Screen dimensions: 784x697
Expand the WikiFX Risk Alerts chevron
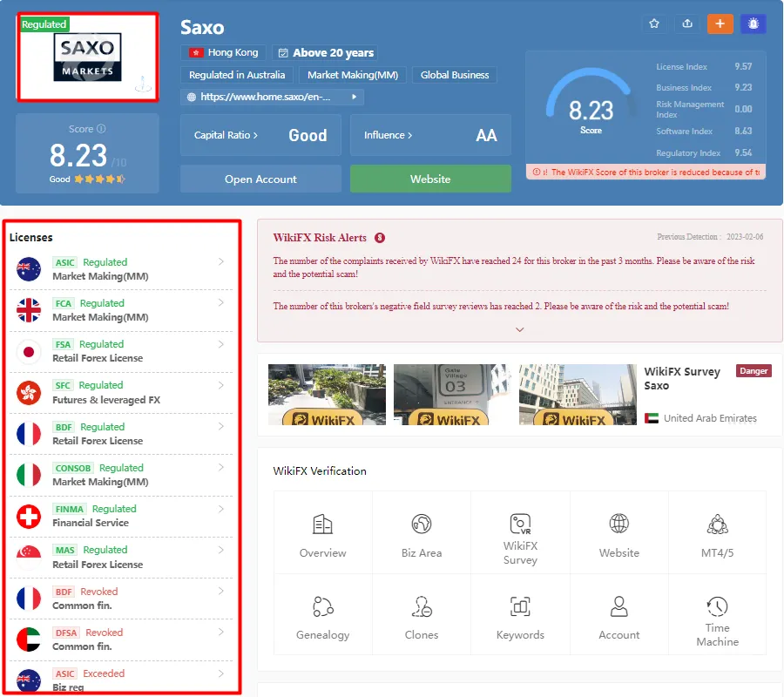click(519, 329)
